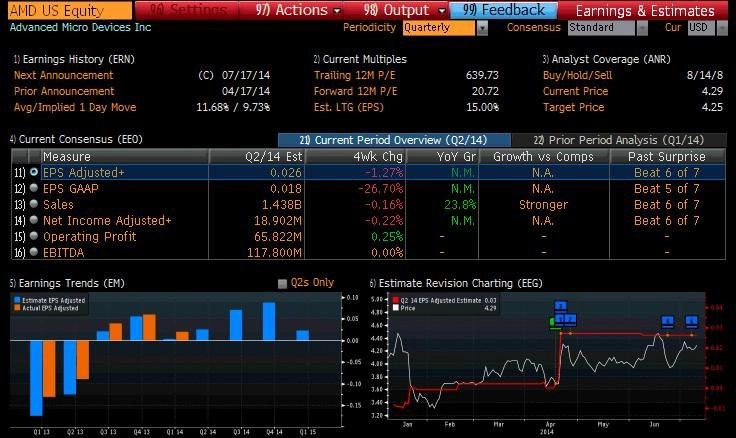Click the 11.68% / 9.73% move value
Viewport: 736px width, 438px height.
(x=233, y=107)
